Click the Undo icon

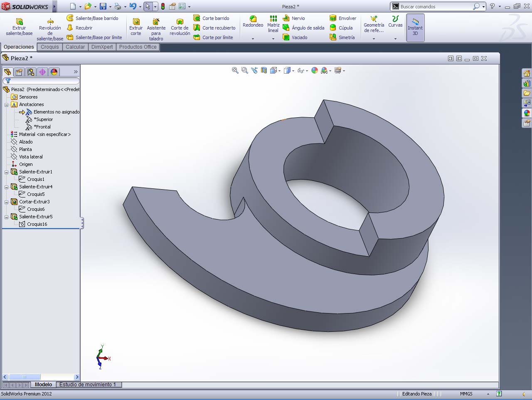pyautogui.click(x=133, y=6)
